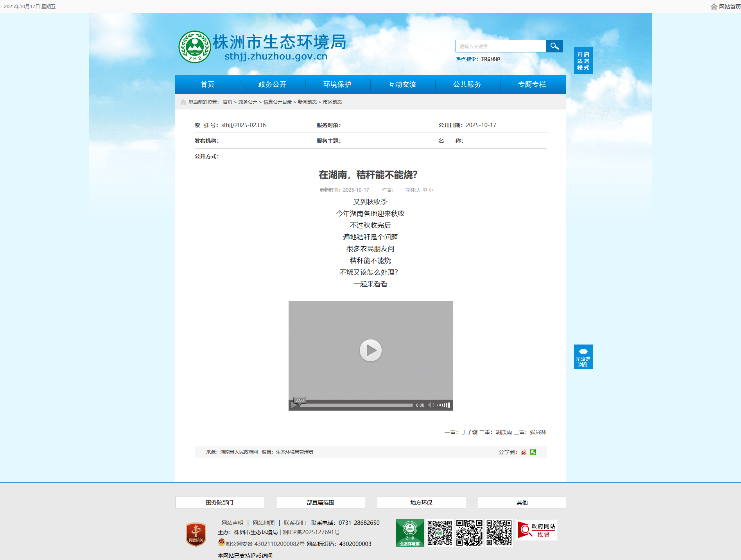Click the 网站首页 home icon
Viewport: 741px width, 560px height.
point(714,7)
